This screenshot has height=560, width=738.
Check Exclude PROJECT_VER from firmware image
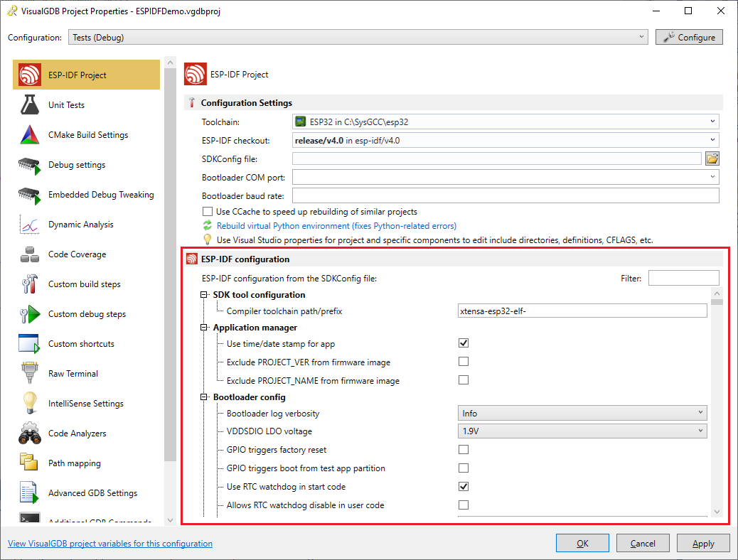464,362
